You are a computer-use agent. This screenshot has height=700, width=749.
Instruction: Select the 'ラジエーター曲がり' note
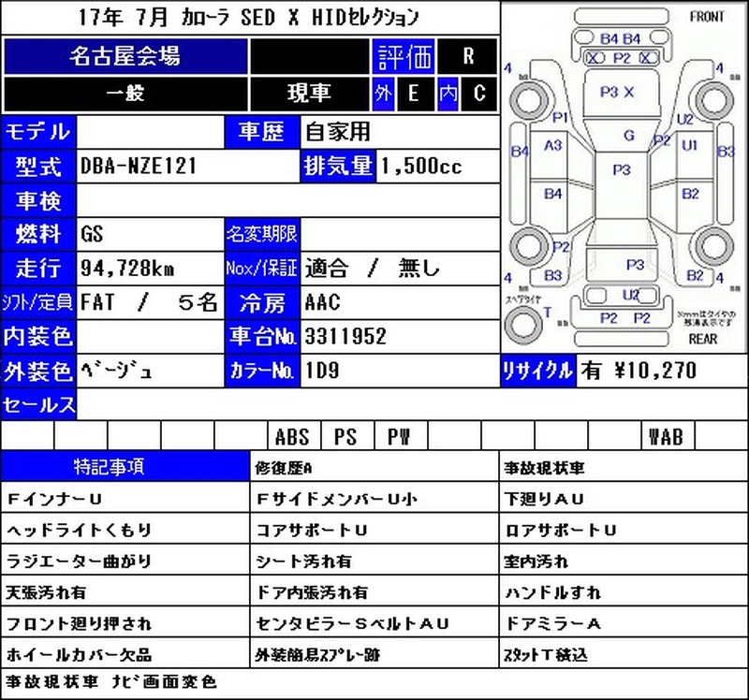80,561
